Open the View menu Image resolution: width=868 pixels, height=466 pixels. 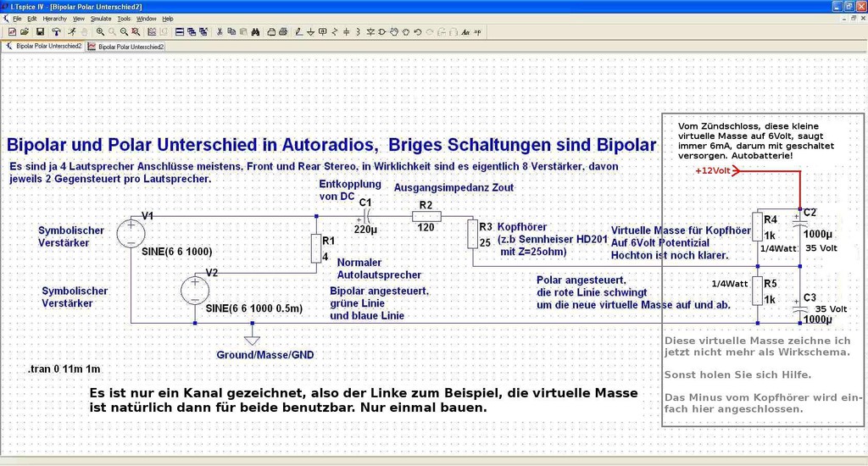(x=79, y=19)
